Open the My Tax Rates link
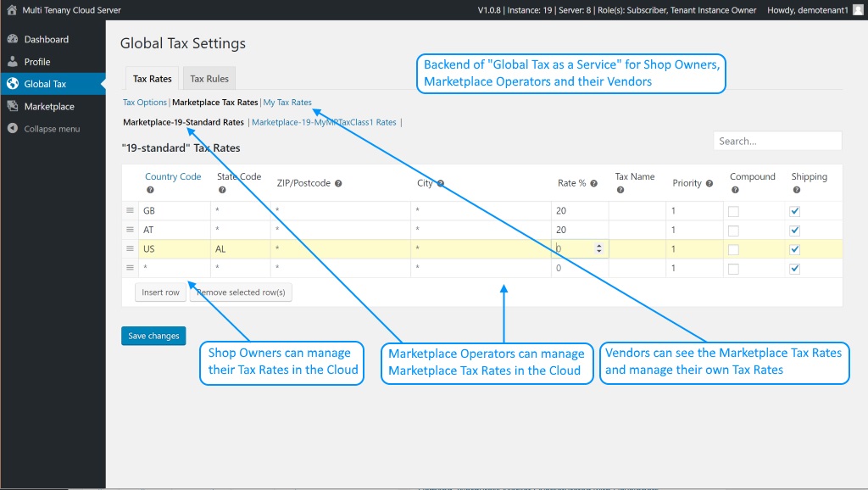 point(287,103)
